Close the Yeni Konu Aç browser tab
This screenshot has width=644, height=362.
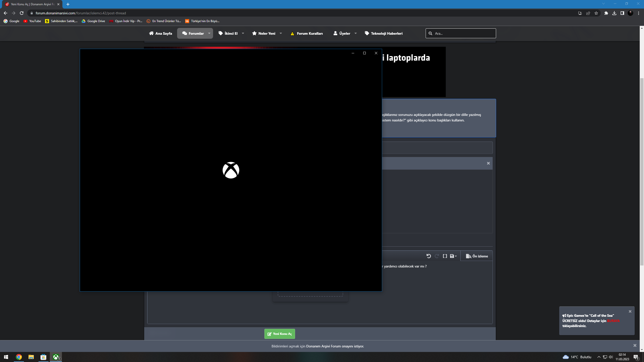click(x=58, y=4)
